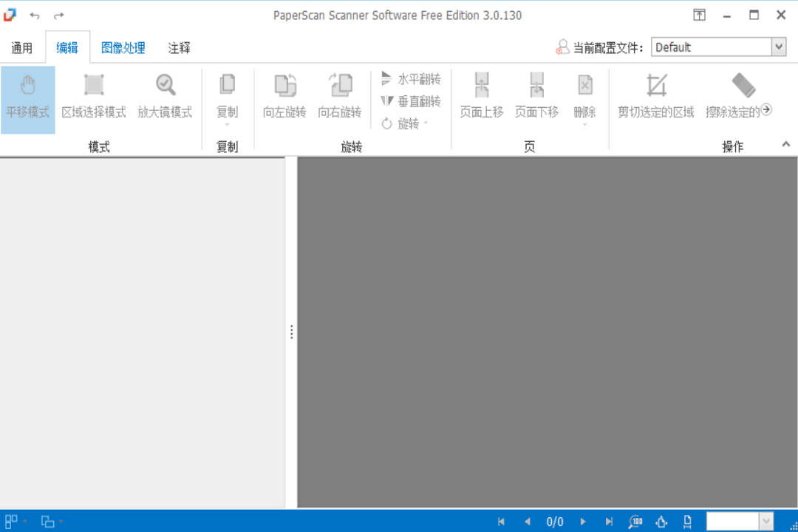The width and height of the screenshot is (798, 532).
Task: Move page up using 页面上移
Action: pos(481,96)
